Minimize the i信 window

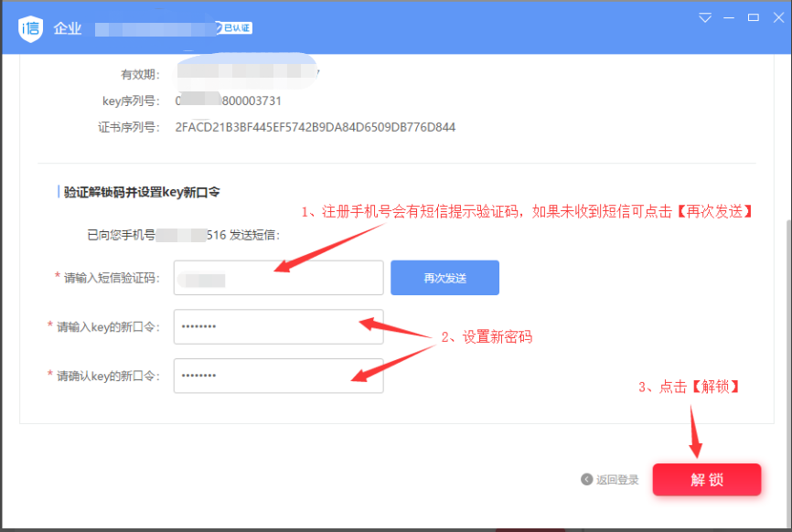[x=729, y=17]
